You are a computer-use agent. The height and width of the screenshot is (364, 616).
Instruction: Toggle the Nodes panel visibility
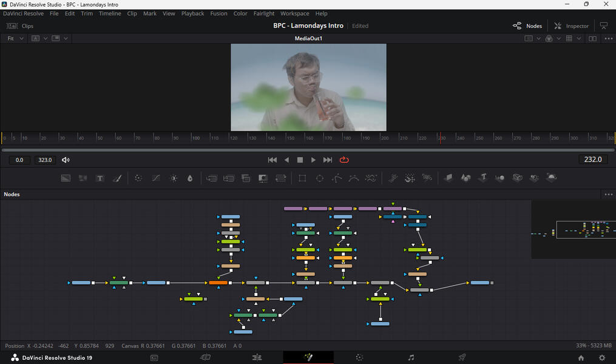(527, 25)
